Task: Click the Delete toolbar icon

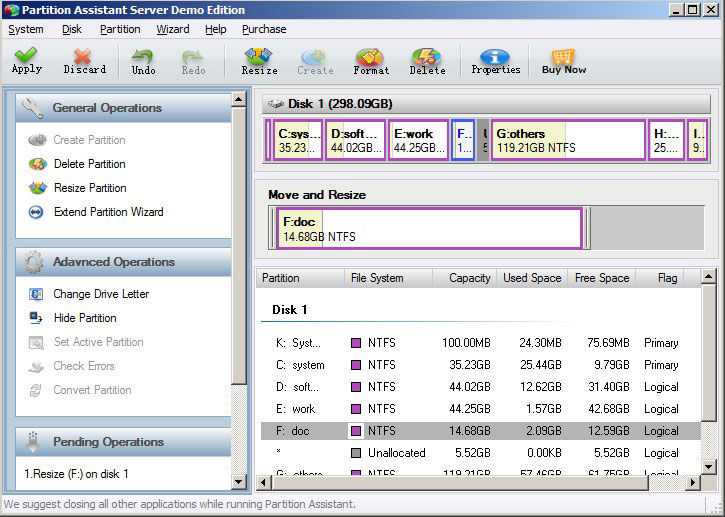Action: pyautogui.click(x=426, y=56)
